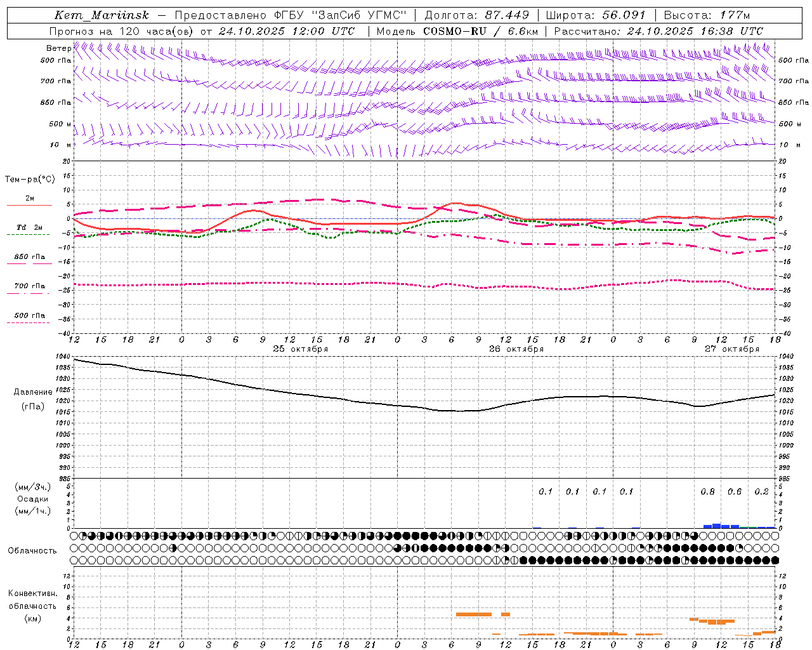Image resolution: width=812 pixels, height=650 pixels.
Task: Click the calculation time 24.10.2025 16:38 UTC
Action: (695, 31)
